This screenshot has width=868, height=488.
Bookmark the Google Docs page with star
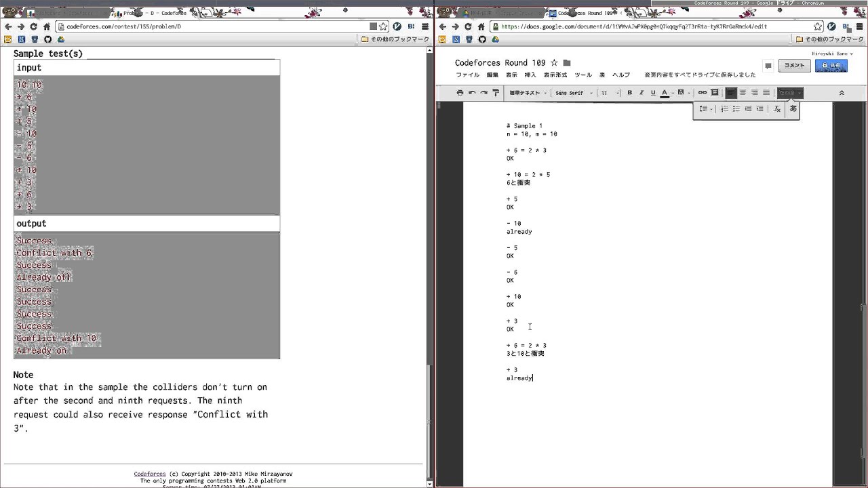818,26
